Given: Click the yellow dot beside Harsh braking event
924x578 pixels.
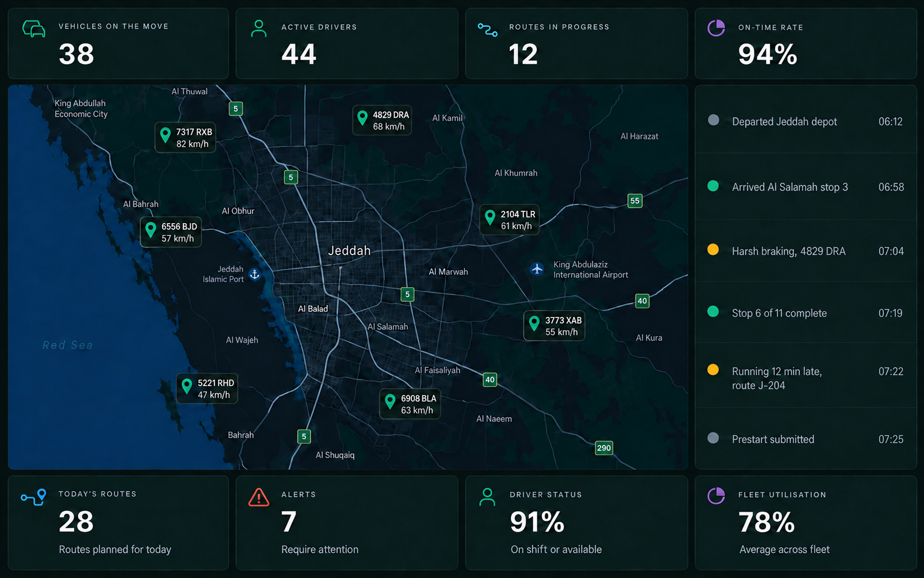Looking at the screenshot, I should (x=713, y=249).
